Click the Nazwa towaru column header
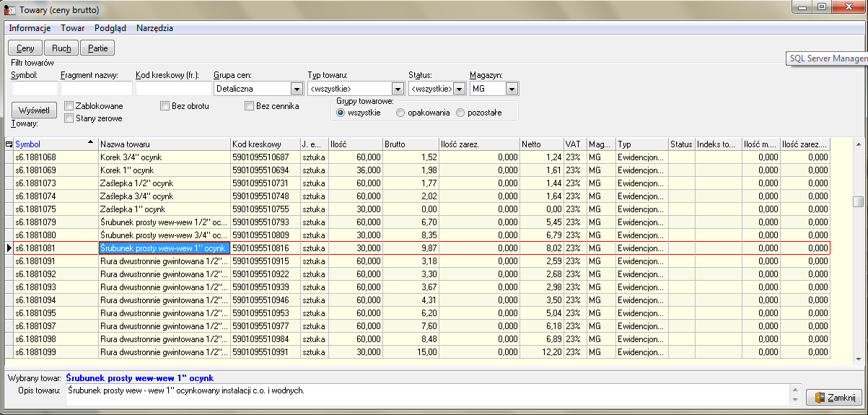Viewport: 868px width, 415px height. click(165, 144)
